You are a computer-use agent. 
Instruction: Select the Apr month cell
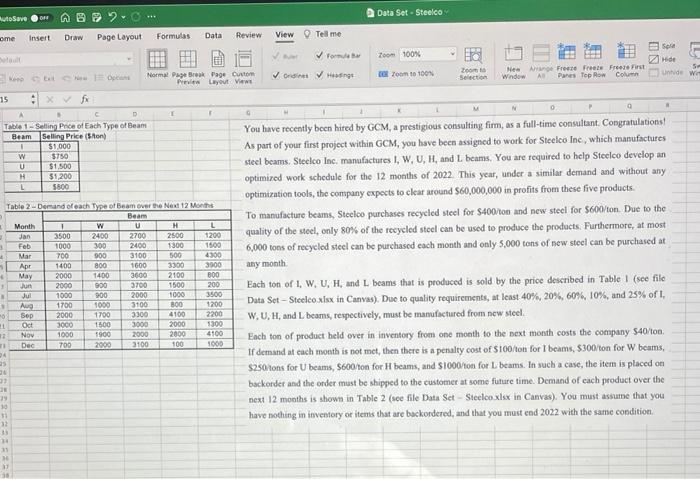tap(25, 266)
